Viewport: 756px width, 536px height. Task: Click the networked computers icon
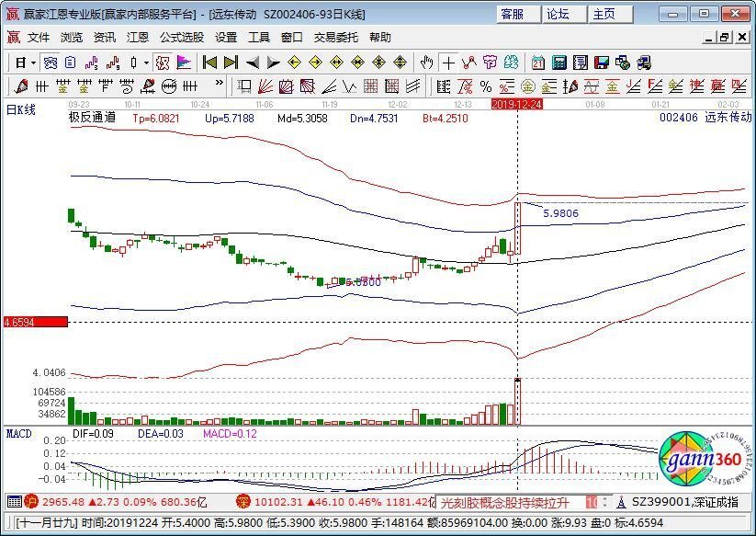point(644,63)
